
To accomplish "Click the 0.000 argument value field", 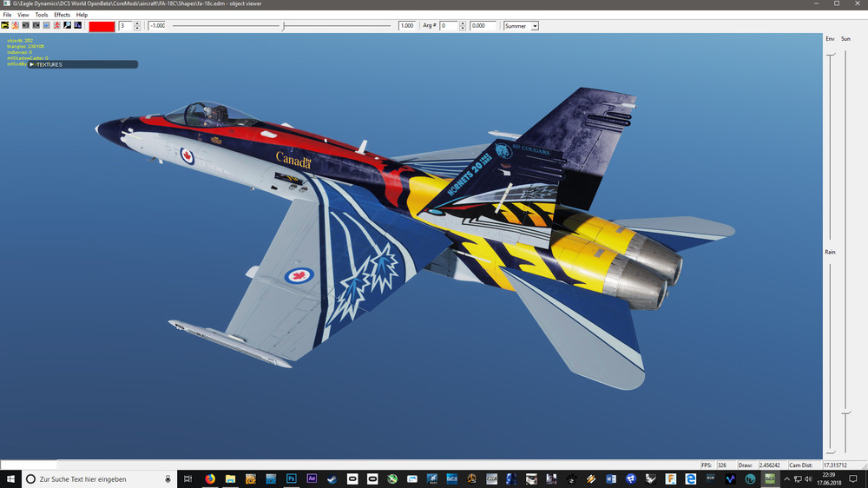I will click(x=483, y=26).
